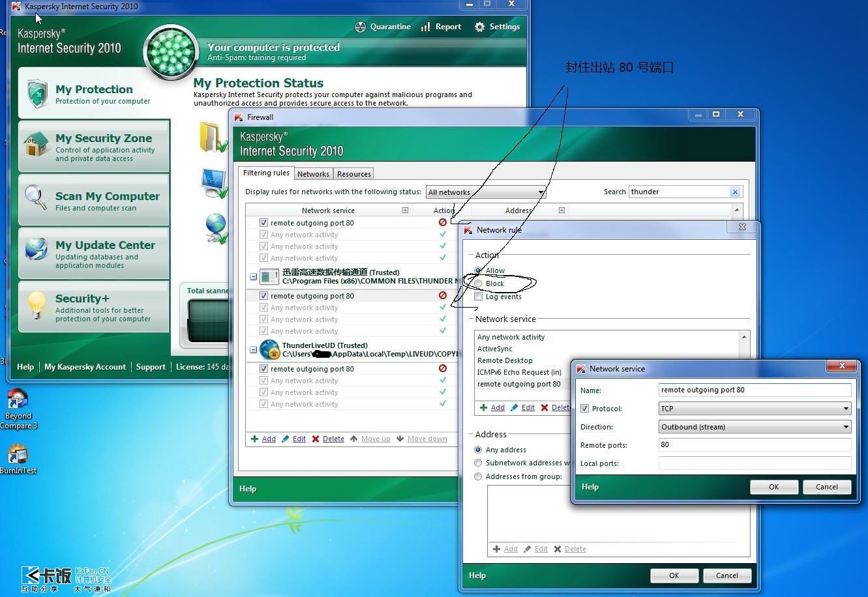Open the All networks status dropdown
868x597 pixels.
tap(486, 192)
